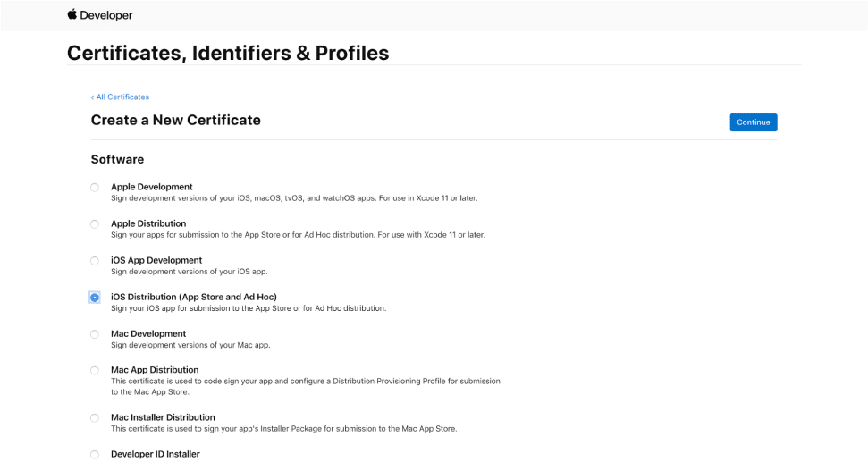Image resolution: width=868 pixels, height=462 pixels.
Task: Select the Developer ID Installer radio button
Action: (x=95, y=454)
